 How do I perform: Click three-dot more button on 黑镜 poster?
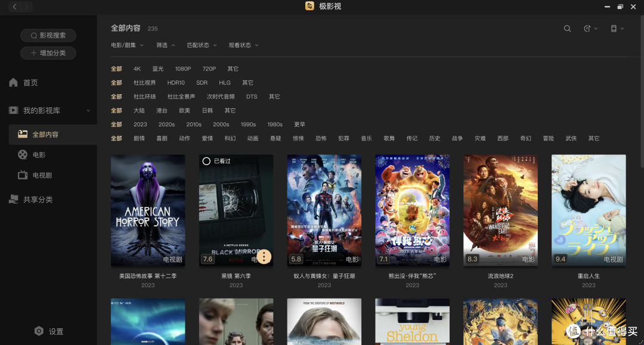264,257
